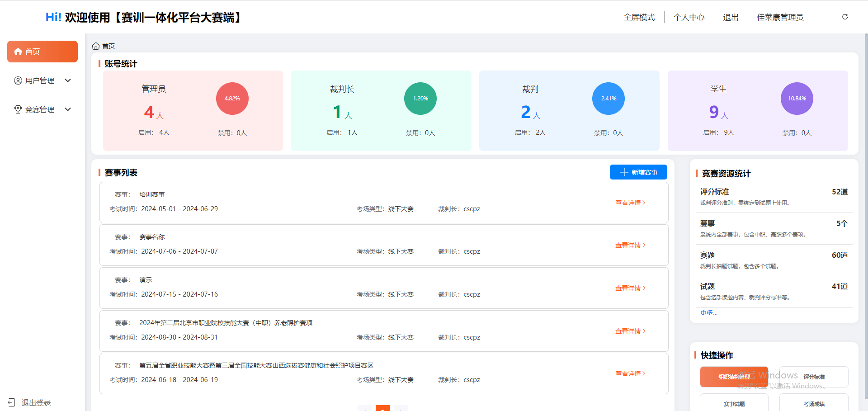This screenshot has width=868, height=411.
Task: Click the date range 2024-07-15 - 2024-07-16
Action: coord(179,294)
